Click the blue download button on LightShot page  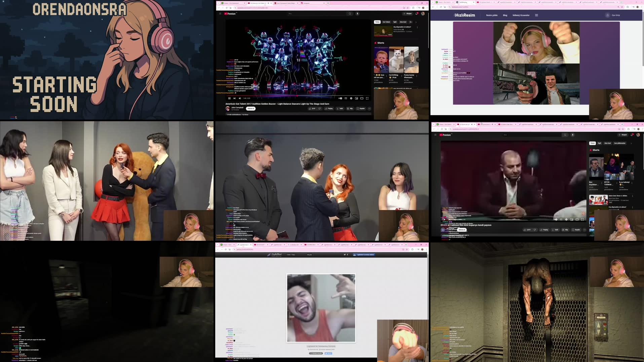364,255
